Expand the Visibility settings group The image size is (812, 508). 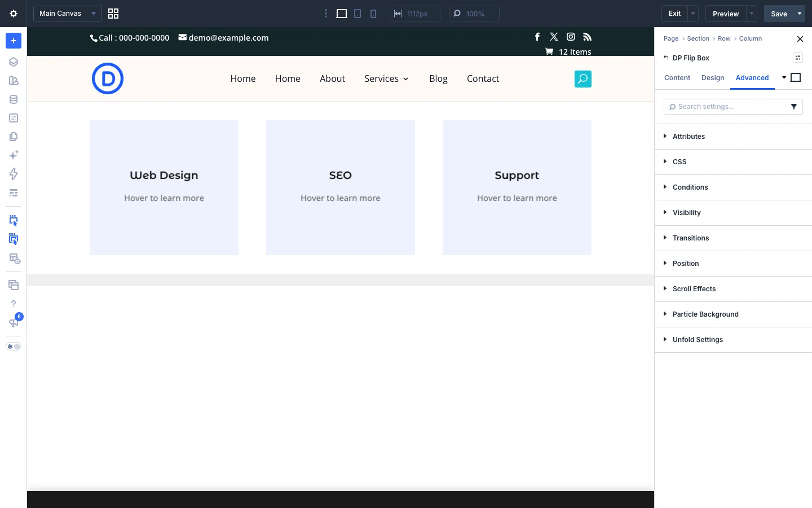point(733,213)
